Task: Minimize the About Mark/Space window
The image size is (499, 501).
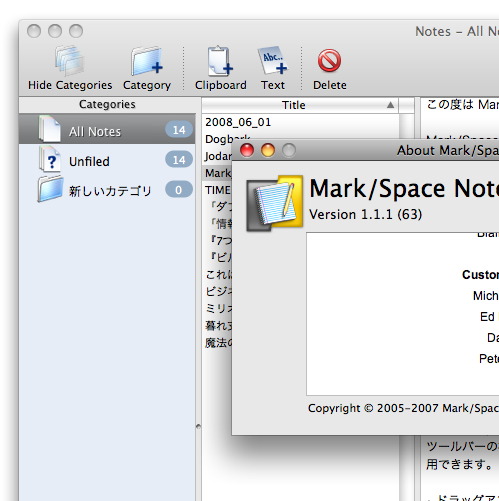Action: (268, 150)
